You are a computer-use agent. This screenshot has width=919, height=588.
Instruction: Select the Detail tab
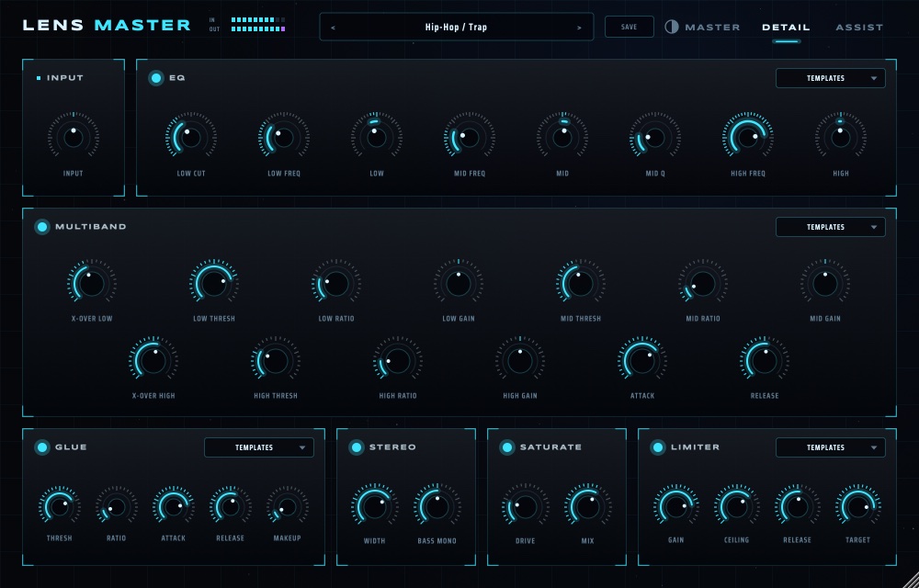[x=786, y=27]
